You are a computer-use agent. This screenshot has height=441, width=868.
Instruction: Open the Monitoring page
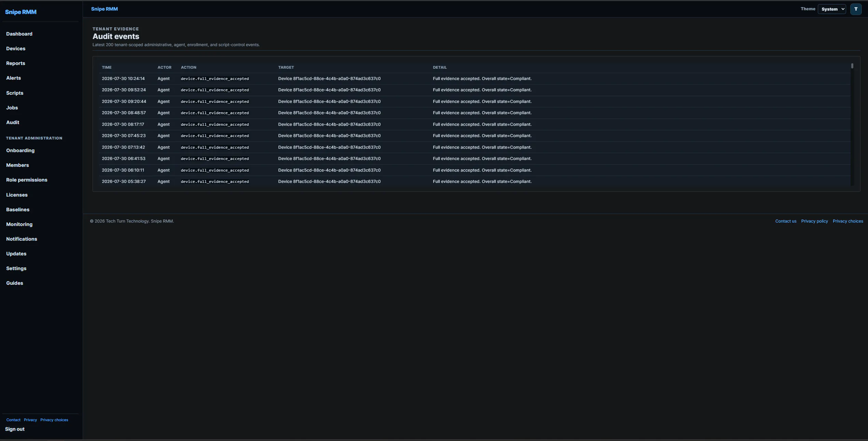[19, 224]
